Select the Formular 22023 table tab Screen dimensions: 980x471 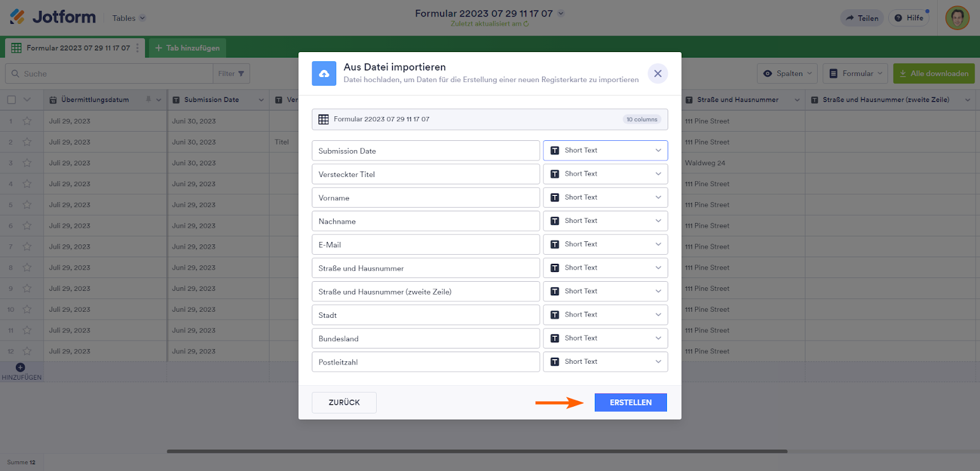pyautogui.click(x=72, y=48)
